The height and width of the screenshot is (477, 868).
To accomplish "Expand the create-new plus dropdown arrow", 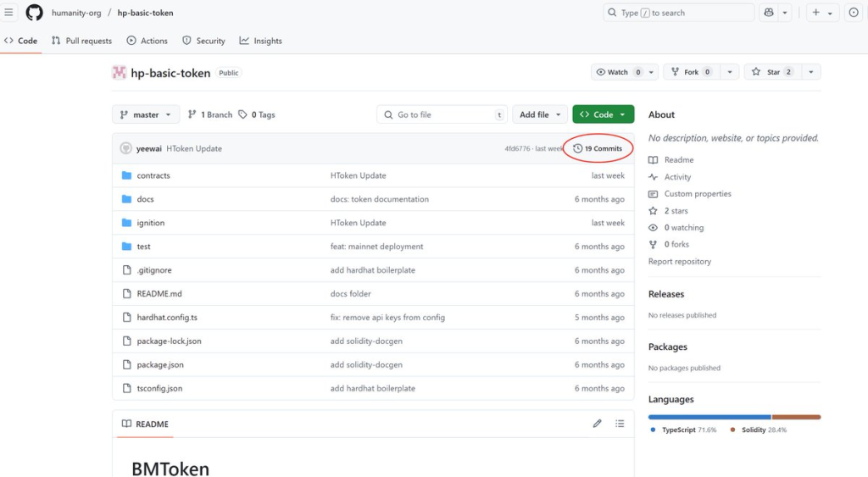I will (830, 13).
